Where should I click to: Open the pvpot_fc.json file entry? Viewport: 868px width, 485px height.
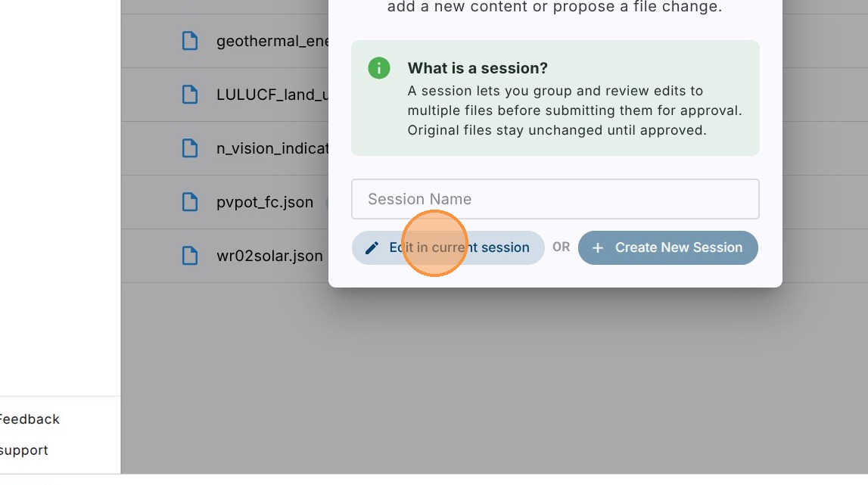tap(265, 202)
